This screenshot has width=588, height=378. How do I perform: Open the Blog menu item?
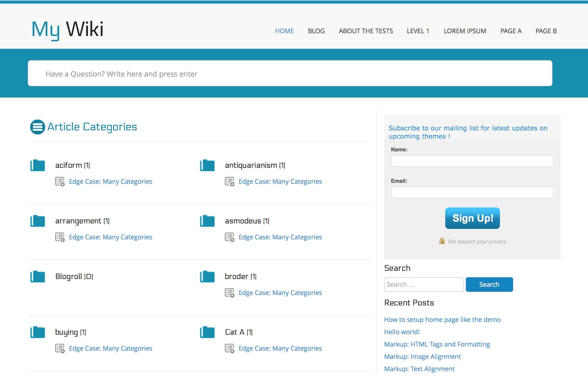[x=316, y=31]
